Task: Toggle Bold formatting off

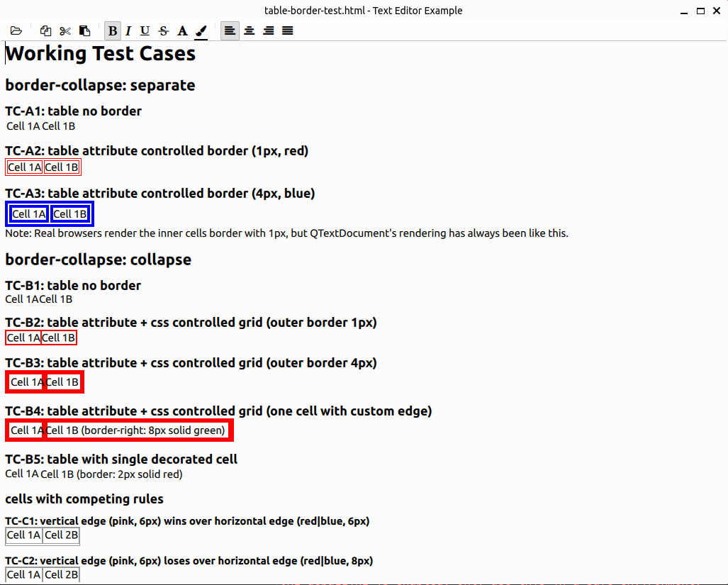Action: tap(113, 30)
